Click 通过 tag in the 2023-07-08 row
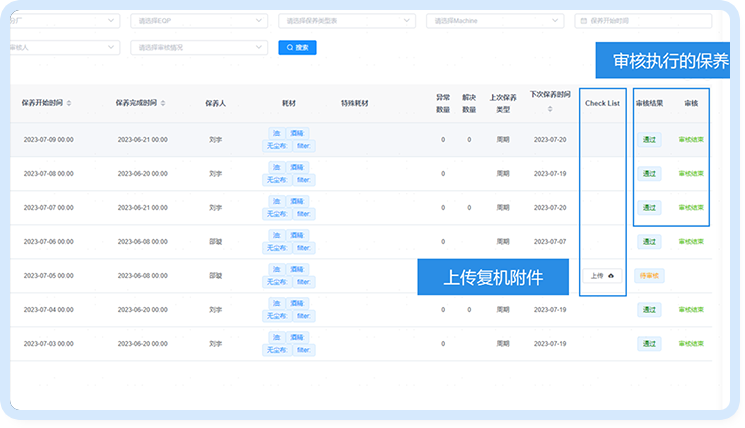 click(x=650, y=173)
